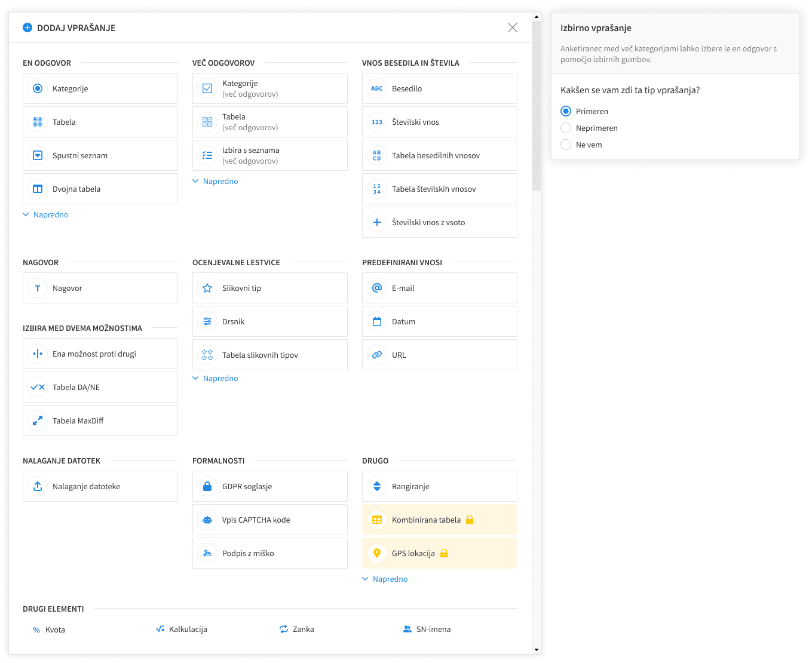Select the GPS lokacija question icon
This screenshot has width=812, height=663.
pyautogui.click(x=377, y=553)
